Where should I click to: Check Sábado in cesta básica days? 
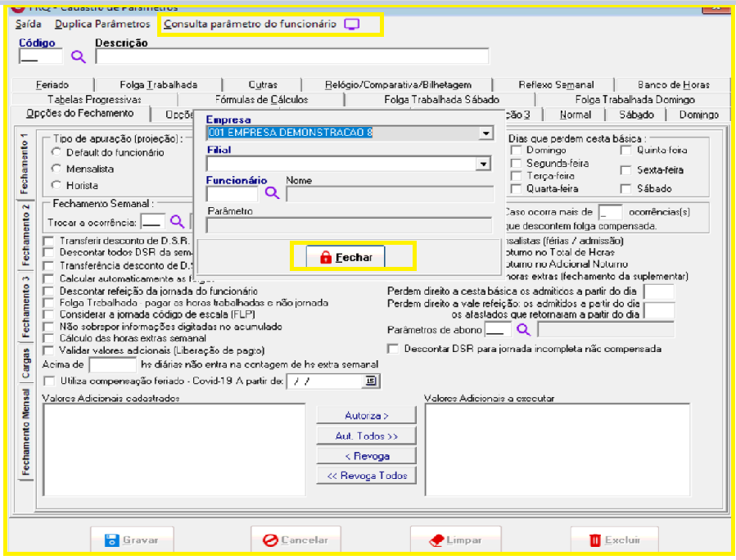click(x=625, y=188)
